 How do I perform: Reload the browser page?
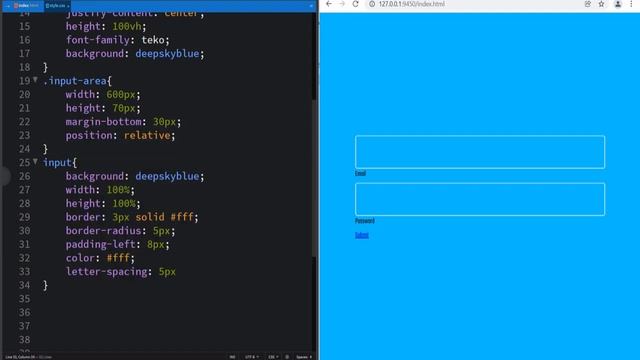pyautogui.click(x=356, y=4)
